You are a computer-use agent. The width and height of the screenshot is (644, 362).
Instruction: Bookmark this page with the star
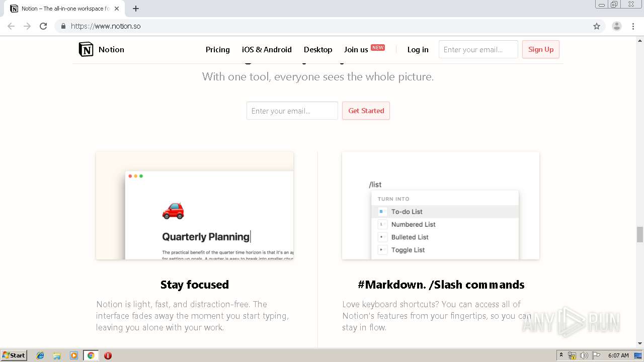point(597,26)
